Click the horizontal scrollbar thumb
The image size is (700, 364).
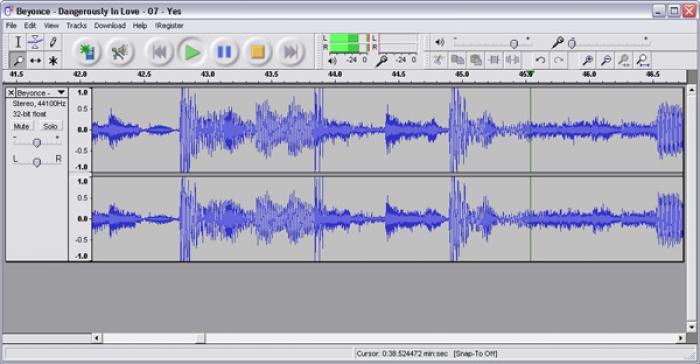click(154, 338)
